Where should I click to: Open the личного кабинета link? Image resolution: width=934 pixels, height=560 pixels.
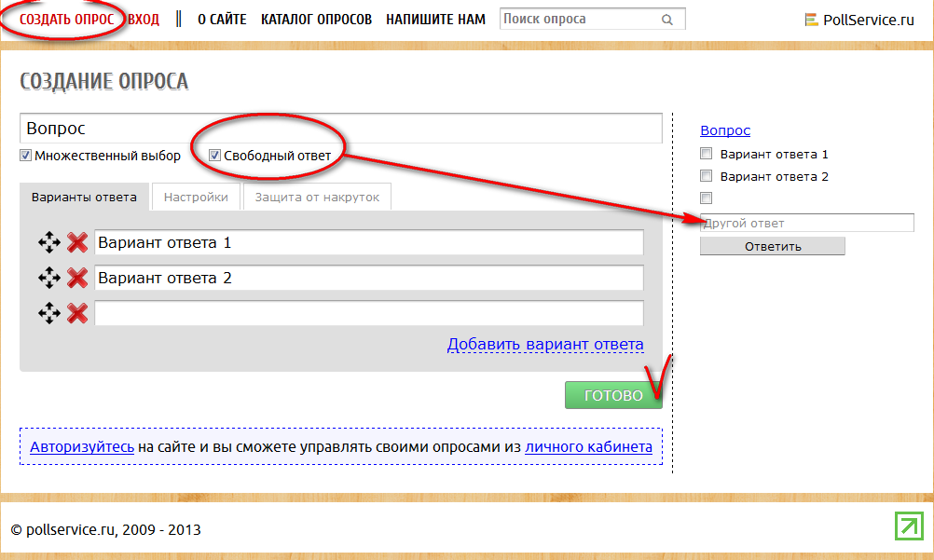588,447
